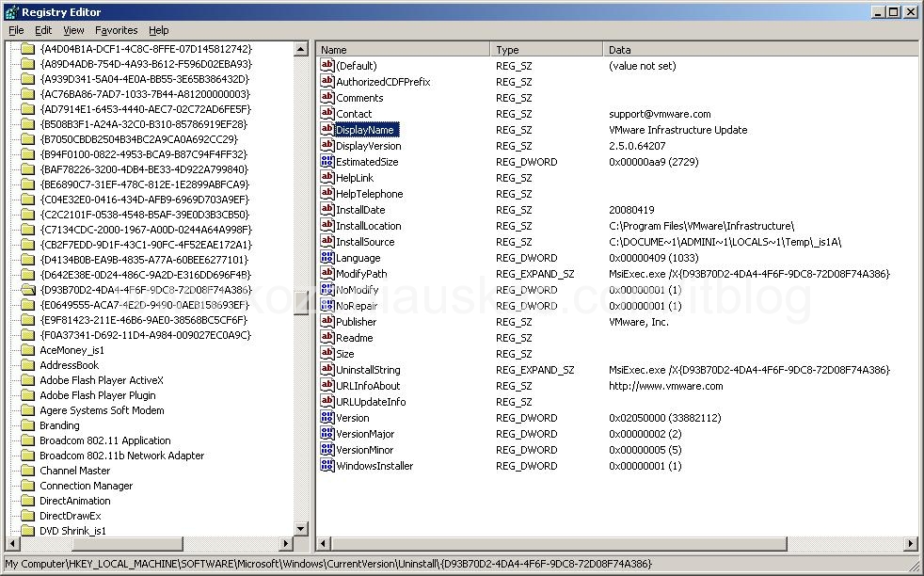Open the Help menu
The height and width of the screenshot is (576, 924).
pos(158,30)
